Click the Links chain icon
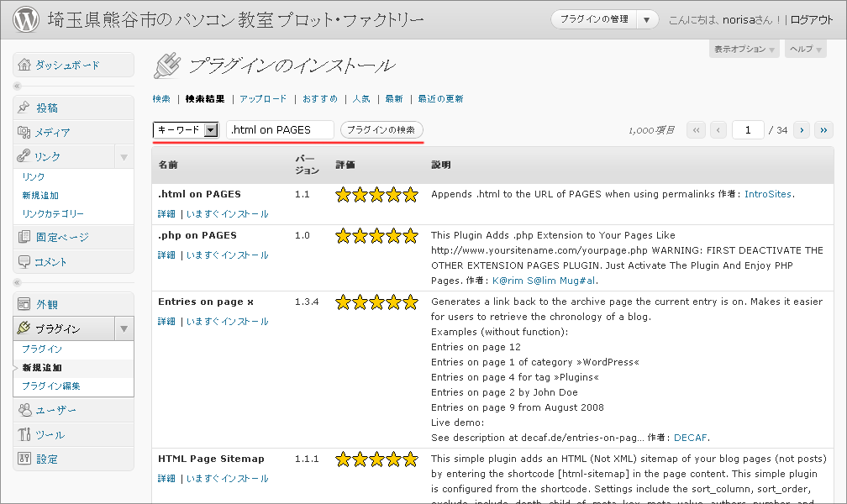The width and height of the screenshot is (847, 504). pos(24,156)
